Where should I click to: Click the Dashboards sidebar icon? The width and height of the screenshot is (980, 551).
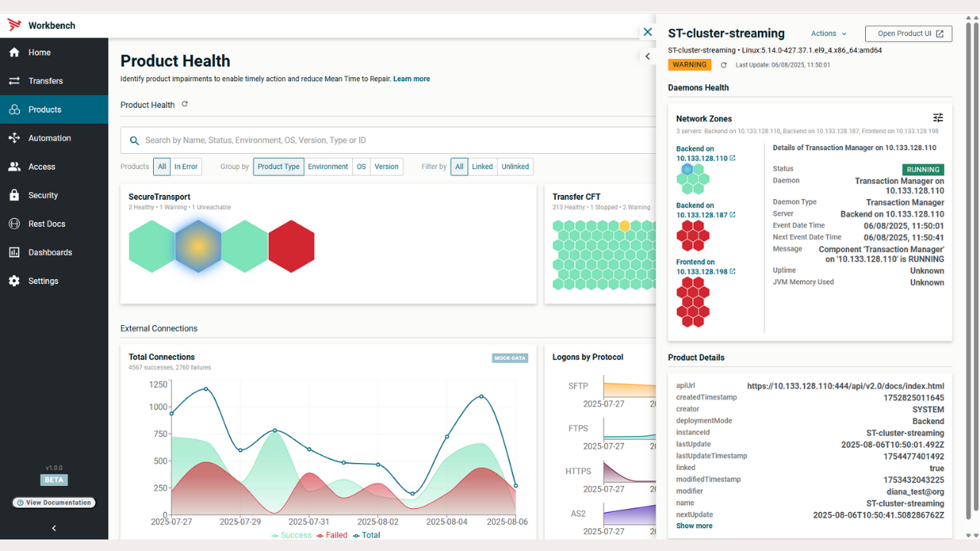tap(14, 253)
